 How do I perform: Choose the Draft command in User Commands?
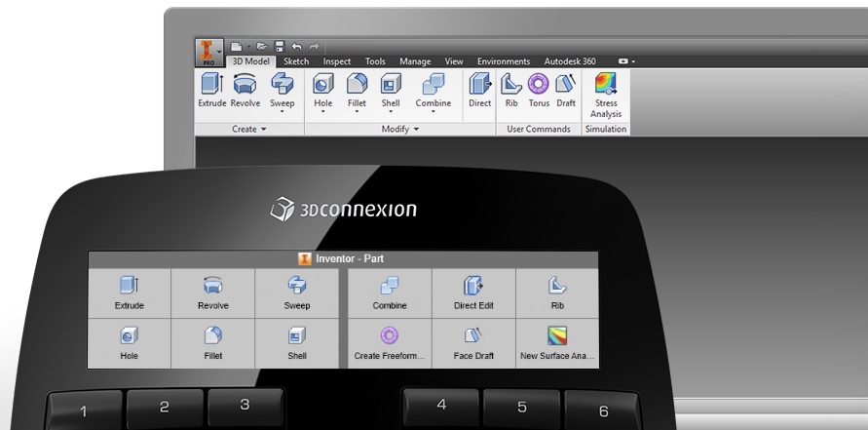click(566, 91)
